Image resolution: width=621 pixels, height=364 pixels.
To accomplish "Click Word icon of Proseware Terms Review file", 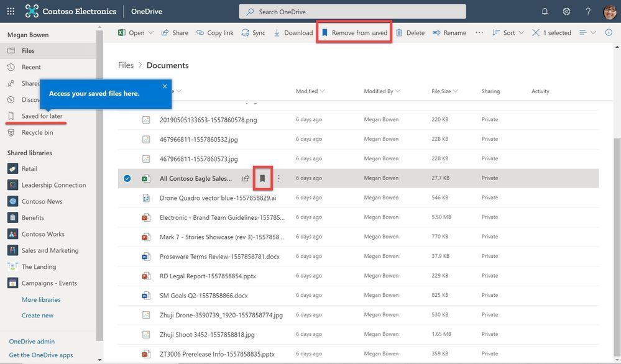I will click(146, 257).
